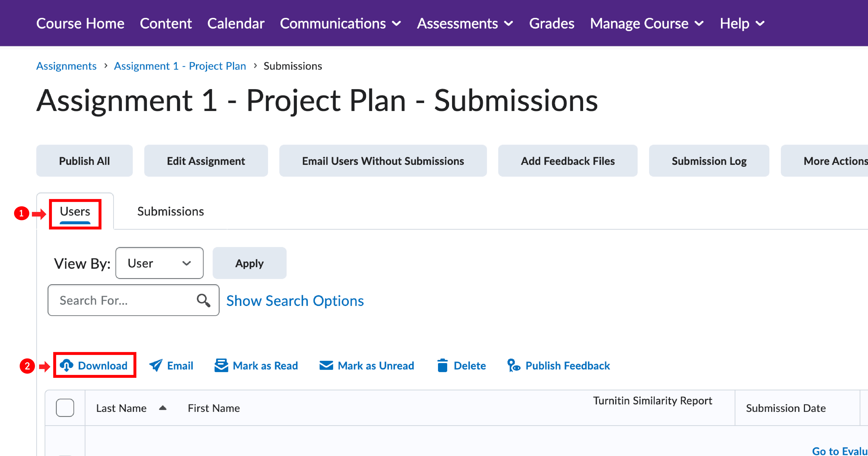
Task: Click Show Search Options link
Action: click(x=295, y=301)
